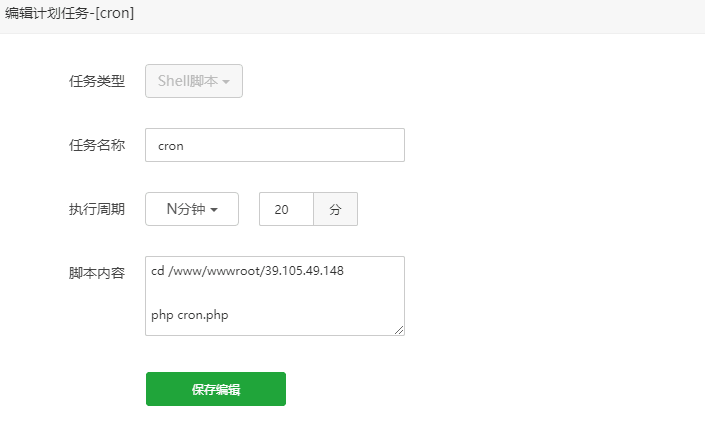Open the Shell脚本 task type dropdown
The width and height of the screenshot is (705, 436).
[x=194, y=81]
